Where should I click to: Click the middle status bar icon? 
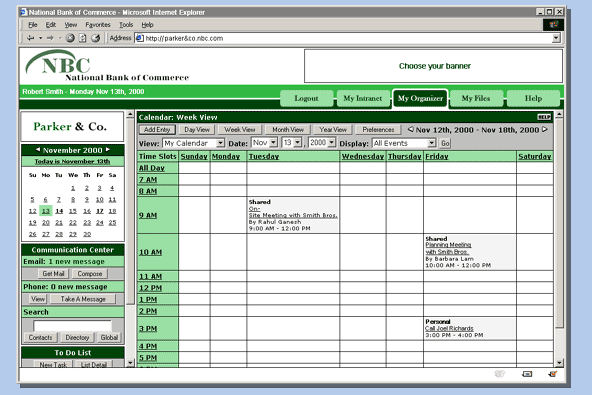click(527, 374)
